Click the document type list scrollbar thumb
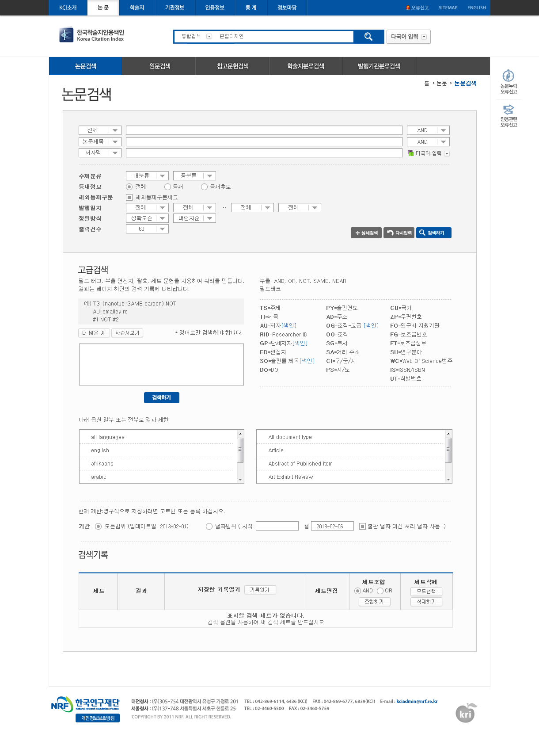 coord(448,450)
